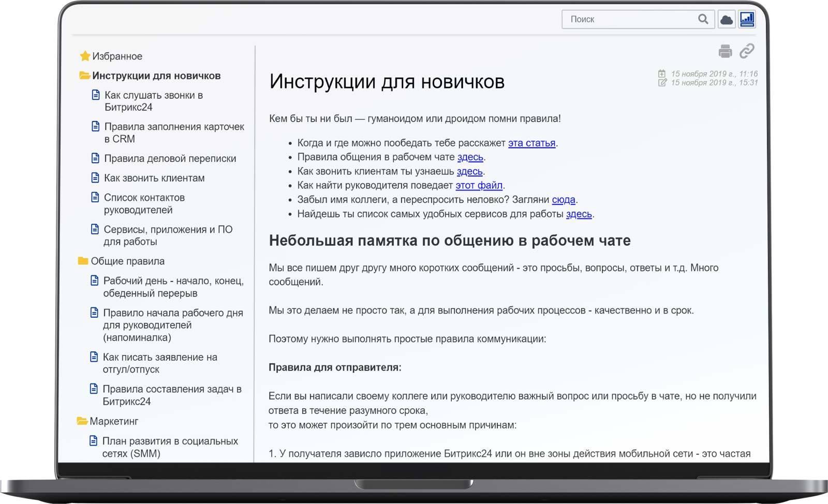Viewport: 828px width, 504px height.
Task: Open Правила деловой переписки article
Action: tap(170, 158)
